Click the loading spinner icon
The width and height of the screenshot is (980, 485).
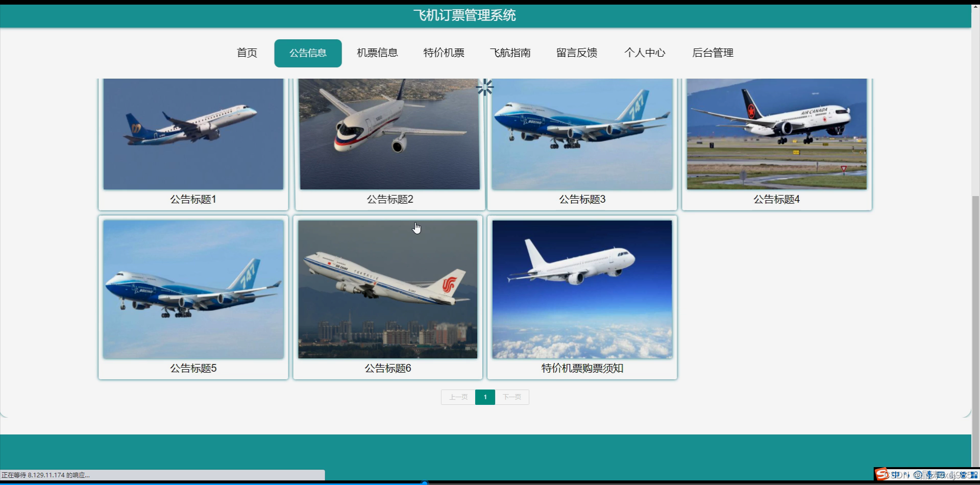pyautogui.click(x=485, y=87)
